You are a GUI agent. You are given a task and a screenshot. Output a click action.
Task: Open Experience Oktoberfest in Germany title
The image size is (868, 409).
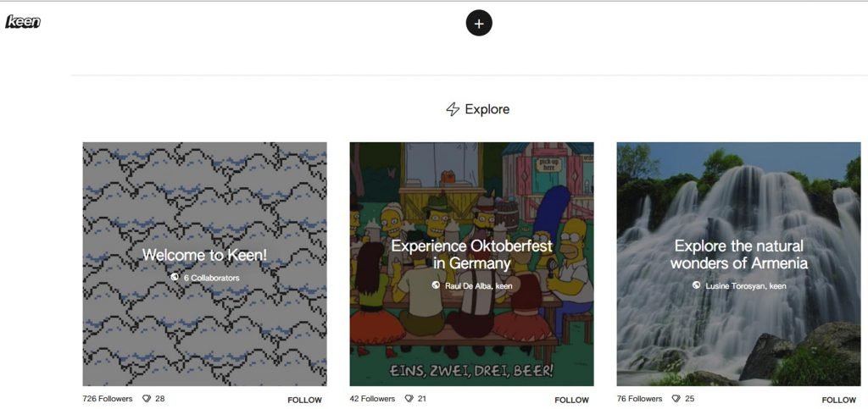(x=471, y=254)
